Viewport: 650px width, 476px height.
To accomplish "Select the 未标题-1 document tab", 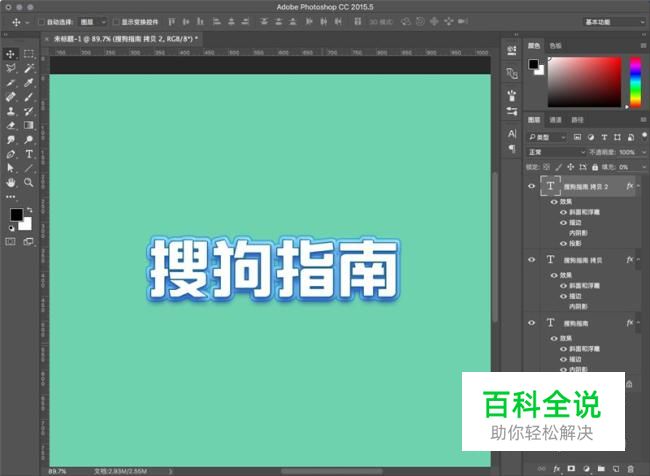I will [126, 39].
